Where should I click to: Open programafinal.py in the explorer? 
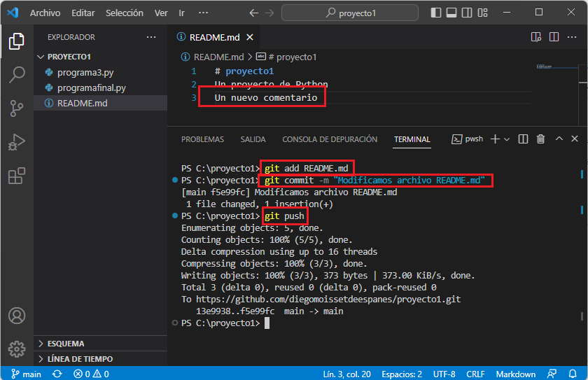[91, 87]
